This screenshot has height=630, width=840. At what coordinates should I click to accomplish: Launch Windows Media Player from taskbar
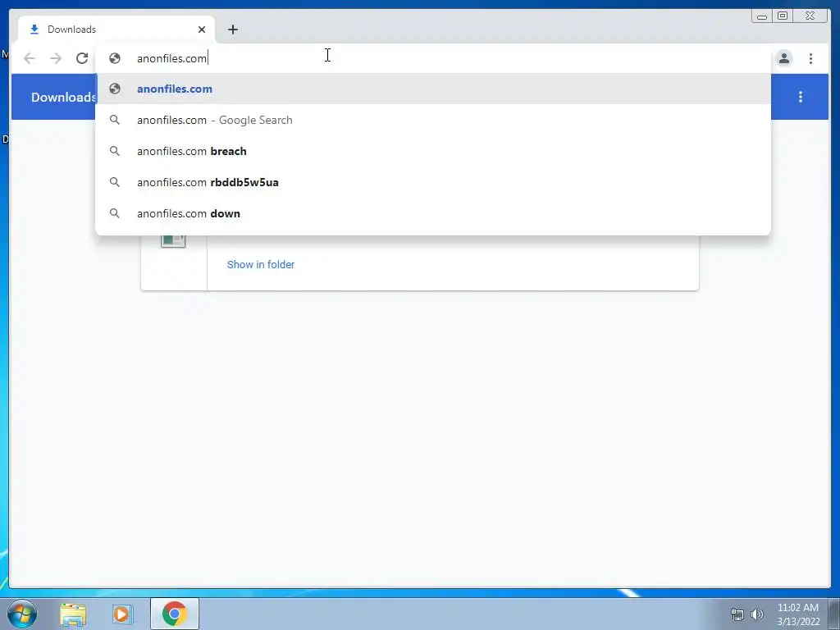click(x=122, y=614)
